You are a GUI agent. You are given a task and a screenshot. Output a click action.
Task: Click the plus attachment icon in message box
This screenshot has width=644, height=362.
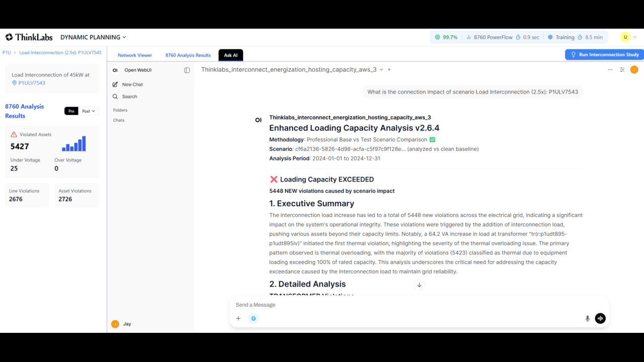238,318
